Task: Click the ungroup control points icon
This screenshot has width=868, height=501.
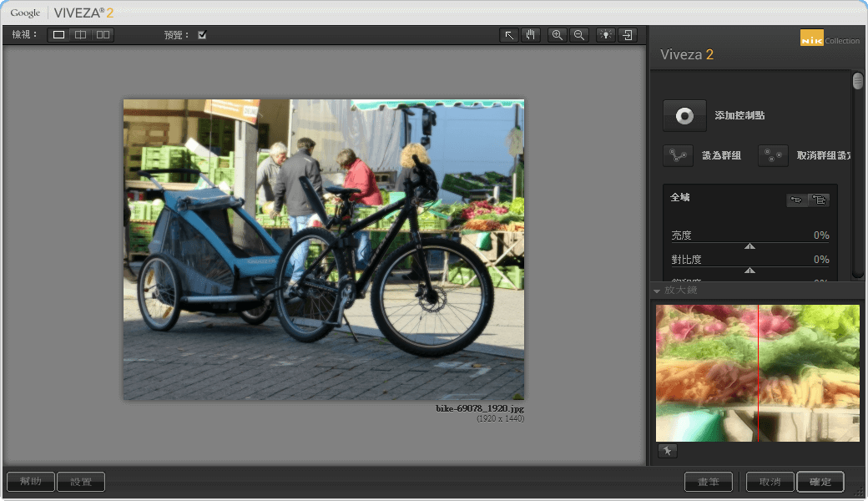Action: [773, 155]
